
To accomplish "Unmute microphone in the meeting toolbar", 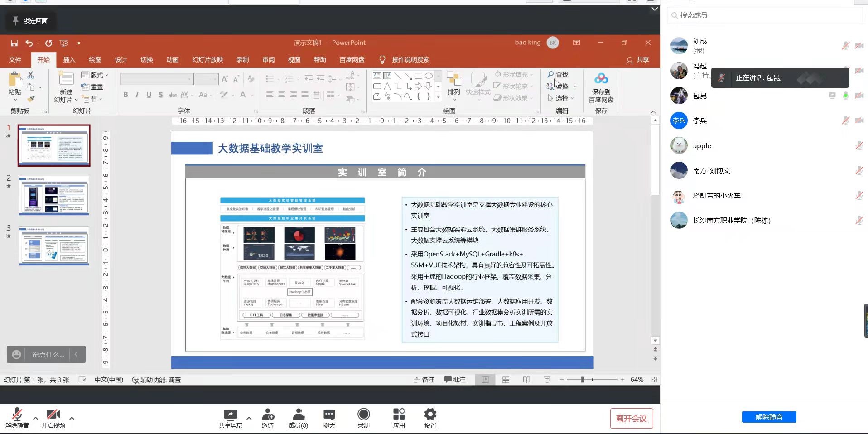I will click(x=17, y=415).
